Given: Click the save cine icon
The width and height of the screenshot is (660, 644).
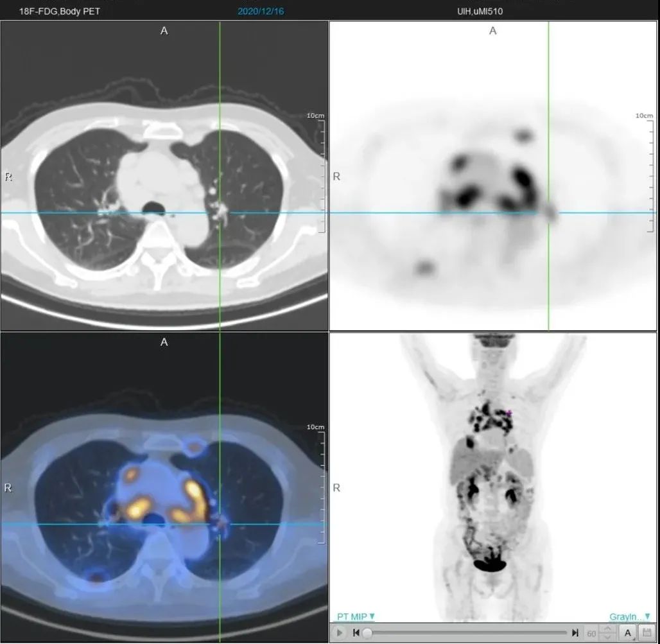Looking at the screenshot, I should [x=647, y=632].
